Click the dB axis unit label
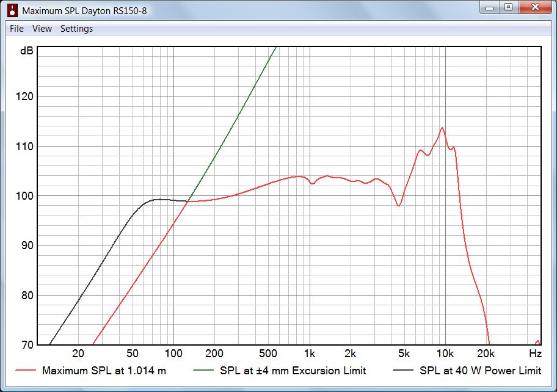The image size is (557, 392). (27, 51)
